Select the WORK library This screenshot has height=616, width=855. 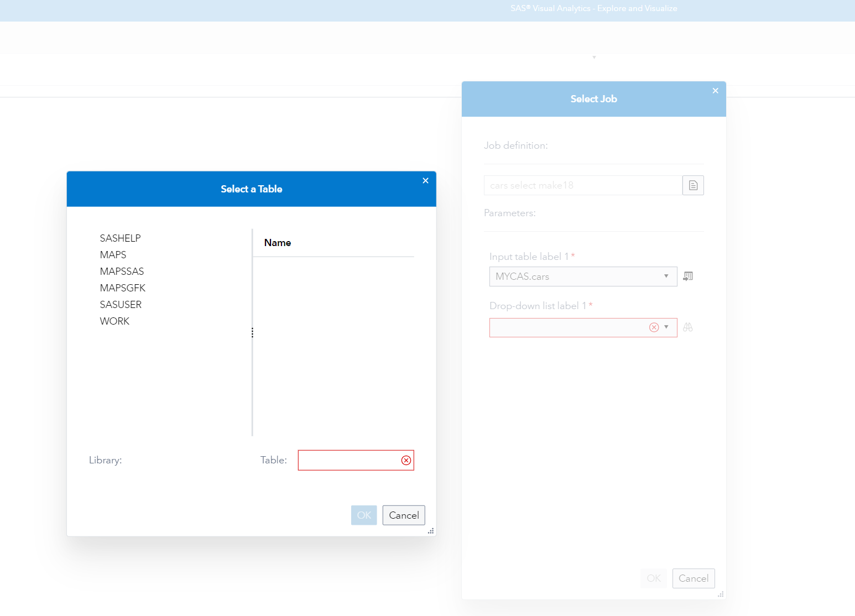click(114, 321)
